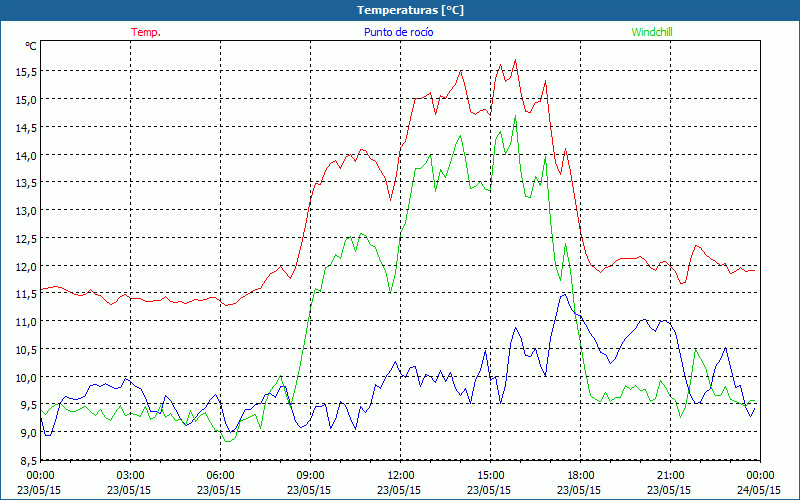Click the 11,0 y-axis value

click(27, 322)
